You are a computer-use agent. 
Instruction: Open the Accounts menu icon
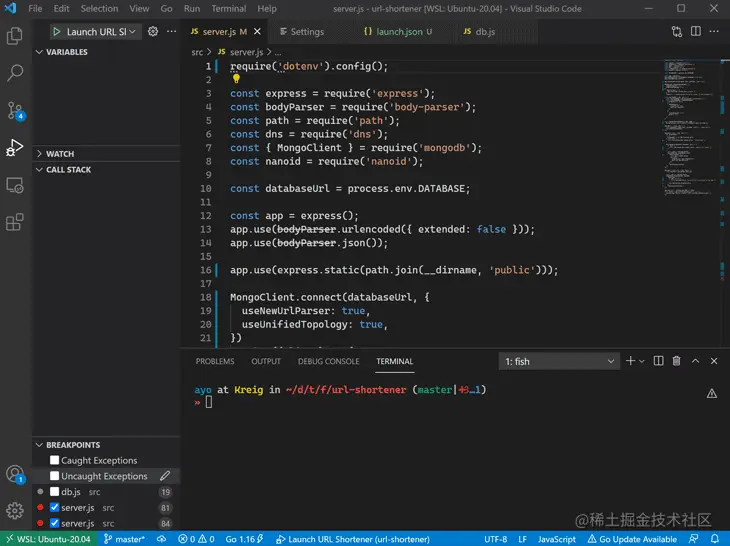15,475
